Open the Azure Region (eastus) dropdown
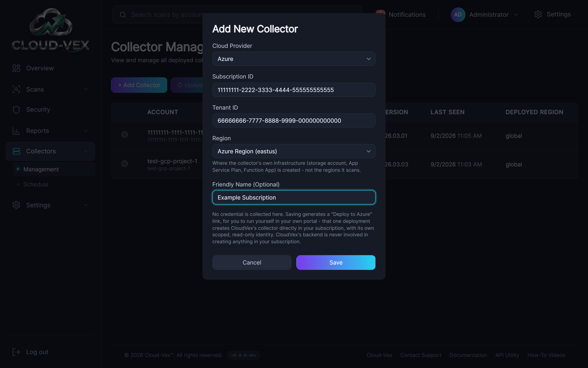 click(294, 151)
